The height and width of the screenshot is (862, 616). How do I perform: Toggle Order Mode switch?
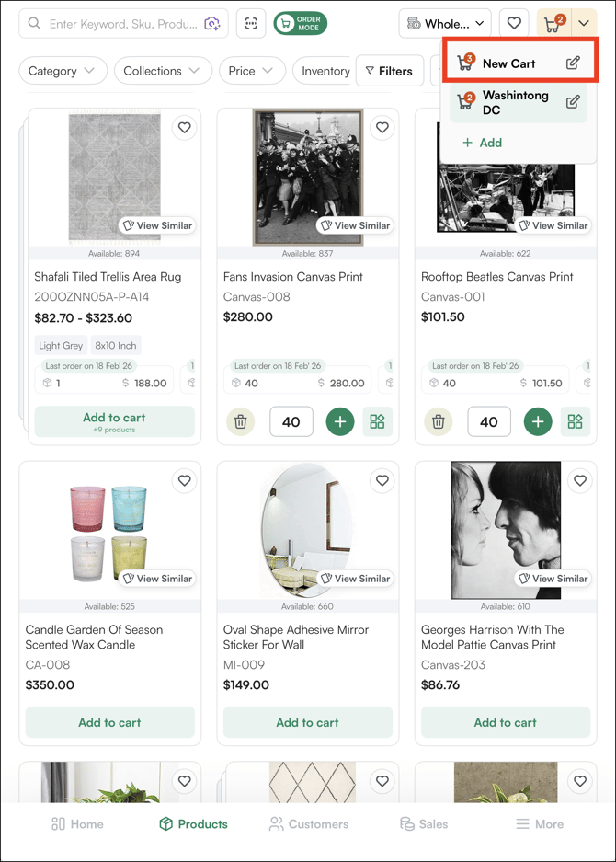coord(300,24)
